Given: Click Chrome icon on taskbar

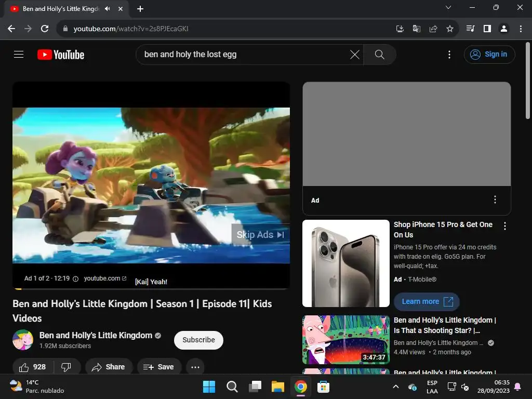Looking at the screenshot, I should (301, 387).
